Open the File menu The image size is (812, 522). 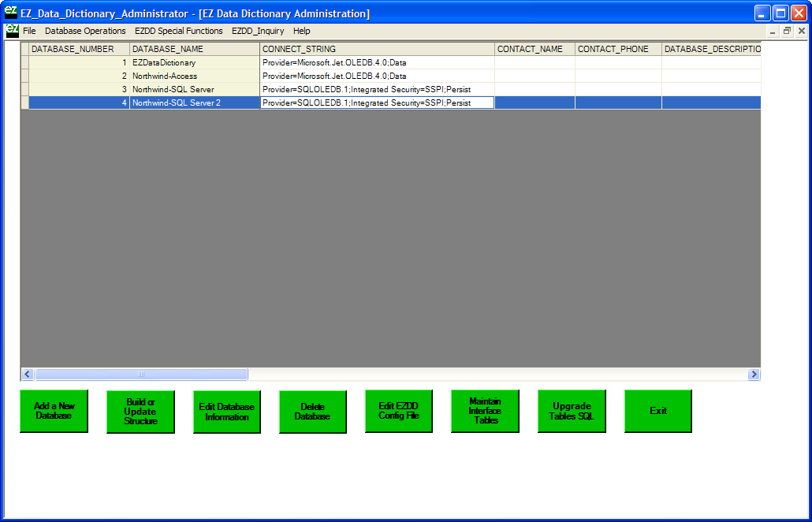(x=29, y=31)
